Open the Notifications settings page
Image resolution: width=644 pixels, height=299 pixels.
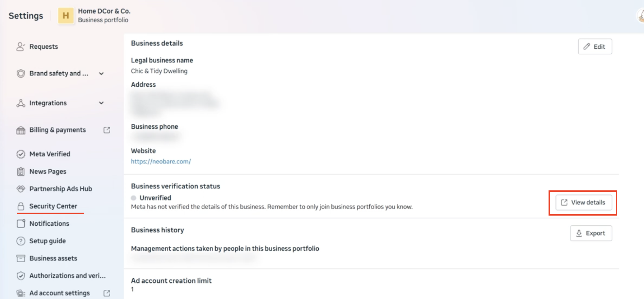pos(49,223)
